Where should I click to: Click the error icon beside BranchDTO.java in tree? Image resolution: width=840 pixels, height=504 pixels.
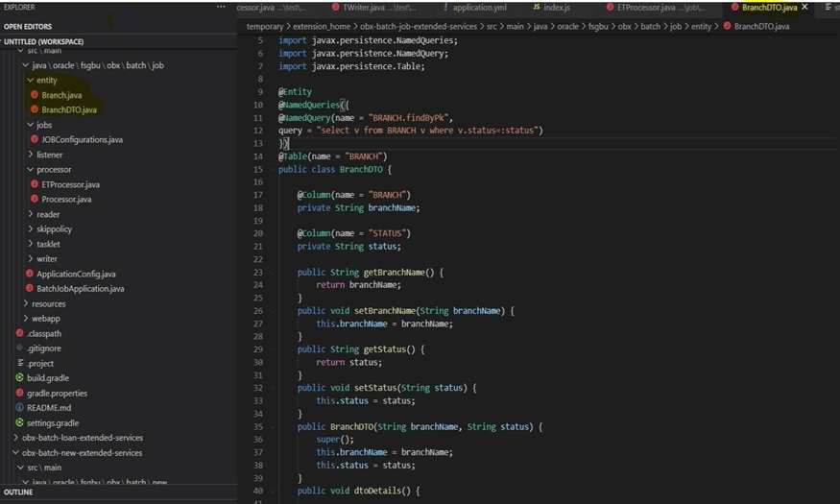click(35, 109)
